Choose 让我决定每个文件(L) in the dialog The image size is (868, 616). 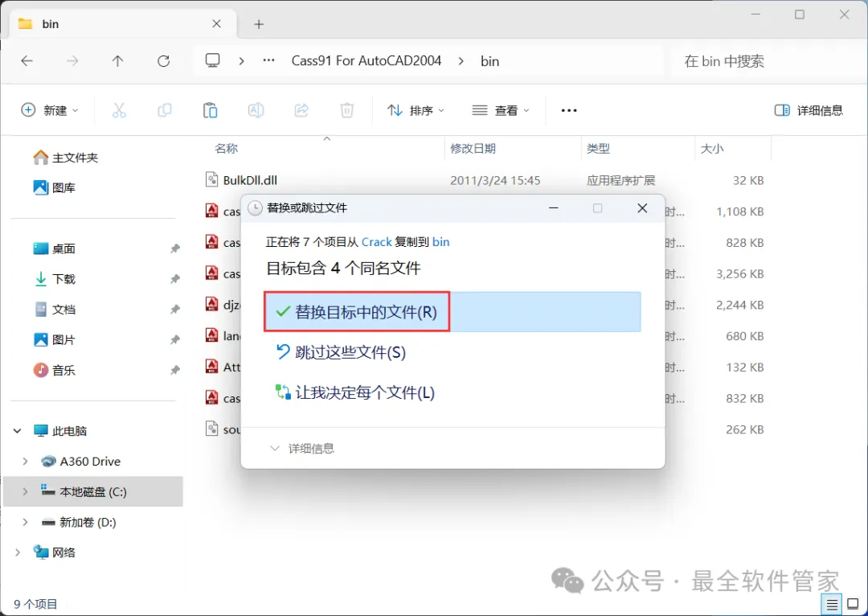point(355,392)
